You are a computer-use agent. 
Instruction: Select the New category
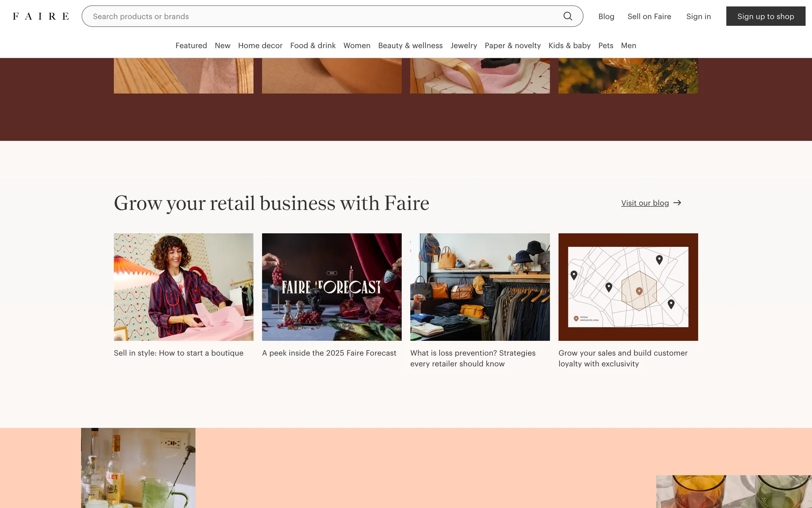[222, 45]
